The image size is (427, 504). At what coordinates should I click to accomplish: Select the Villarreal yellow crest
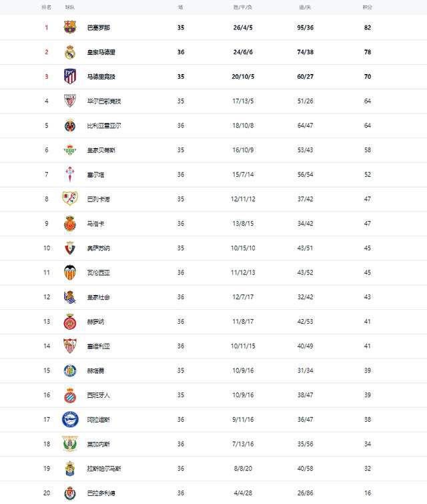pyautogui.click(x=69, y=125)
